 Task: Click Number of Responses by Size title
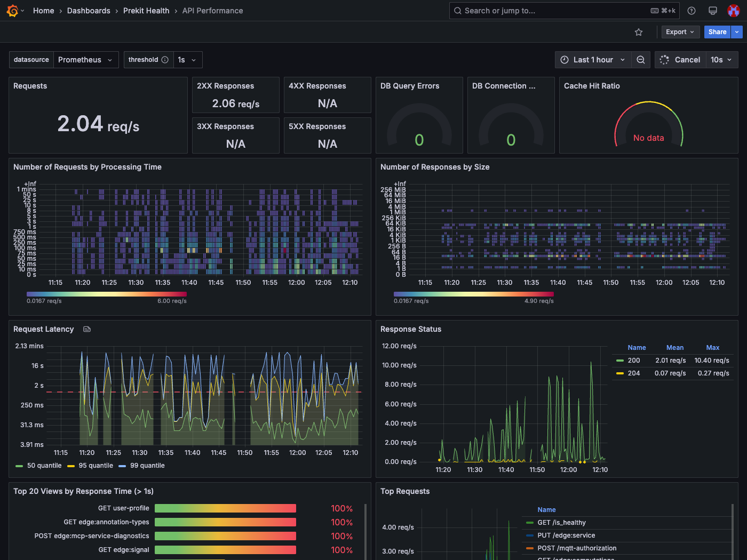pos(435,167)
